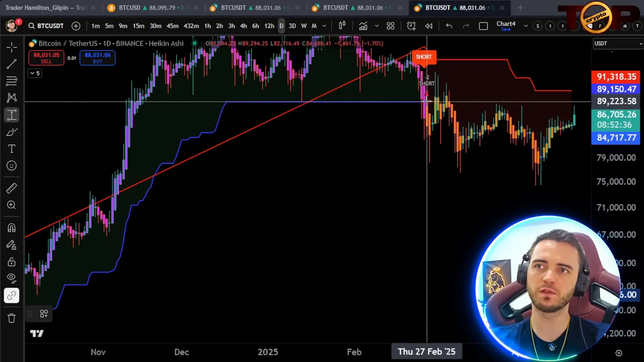Select the D daily timeframe

pyautogui.click(x=281, y=26)
